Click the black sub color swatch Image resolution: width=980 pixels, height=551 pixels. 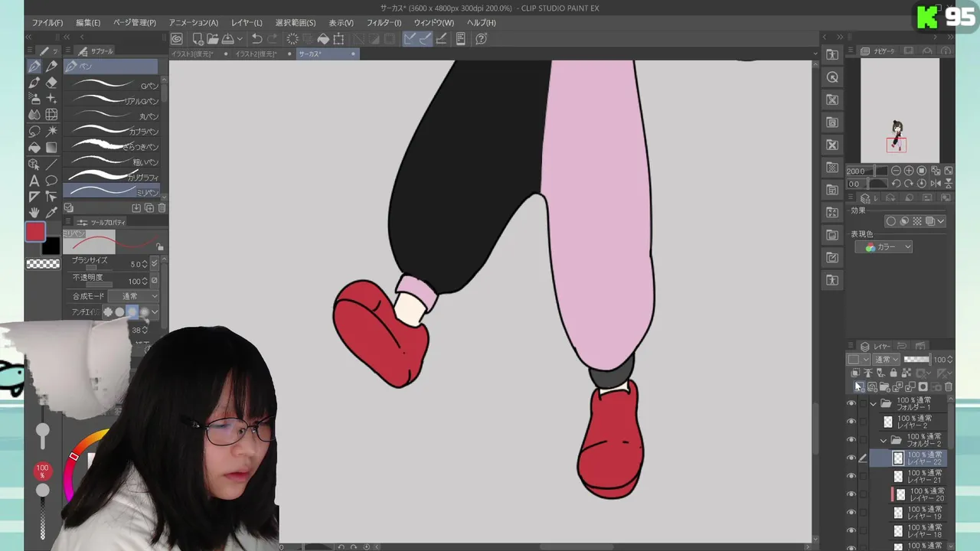tap(51, 246)
